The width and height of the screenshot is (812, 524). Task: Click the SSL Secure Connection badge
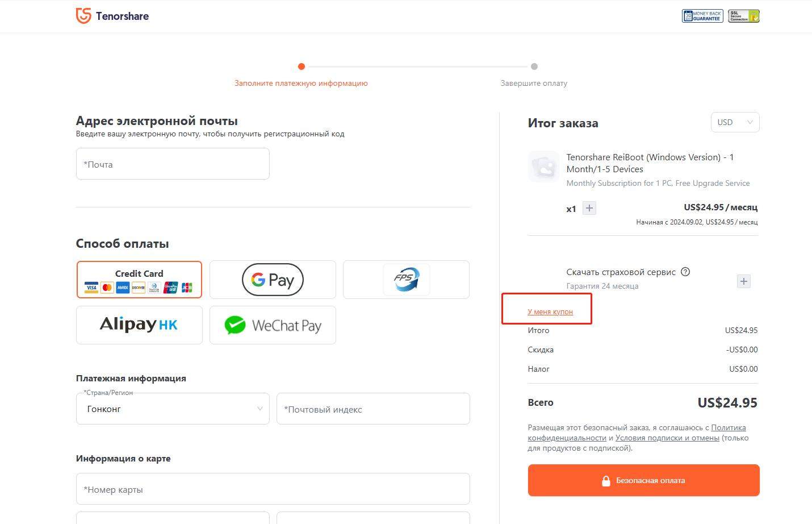pos(743,16)
